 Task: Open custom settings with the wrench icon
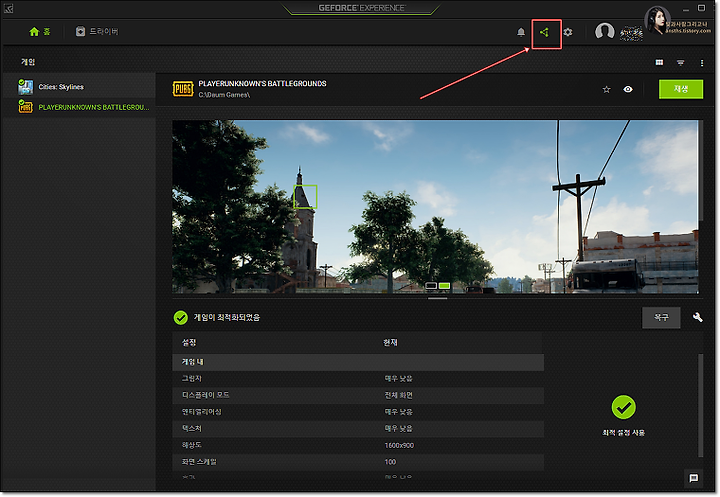point(698,317)
